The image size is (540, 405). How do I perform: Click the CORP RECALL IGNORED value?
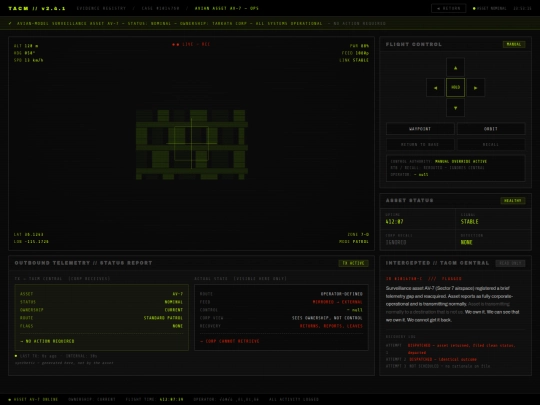coord(396,242)
